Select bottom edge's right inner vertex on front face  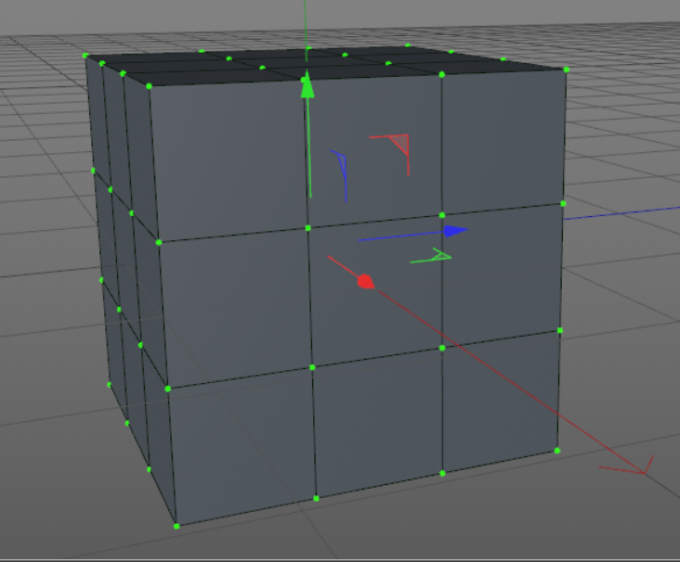[x=442, y=474]
